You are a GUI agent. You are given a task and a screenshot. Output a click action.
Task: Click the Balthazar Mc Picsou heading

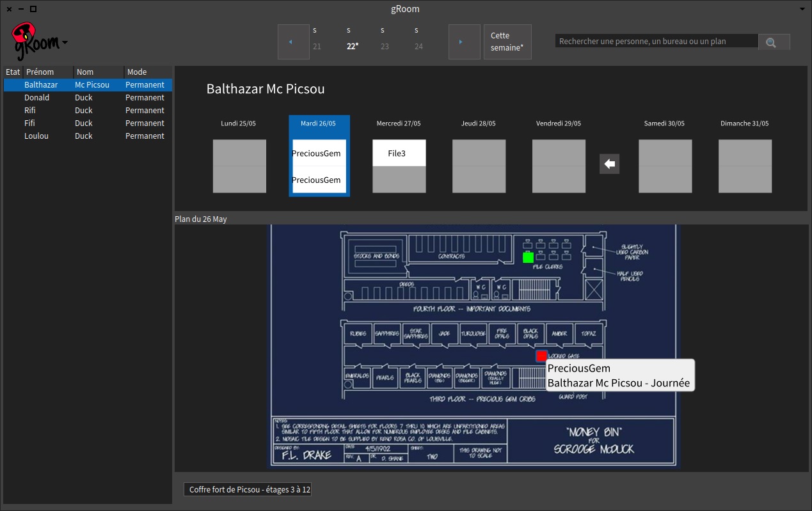pyautogui.click(x=266, y=89)
